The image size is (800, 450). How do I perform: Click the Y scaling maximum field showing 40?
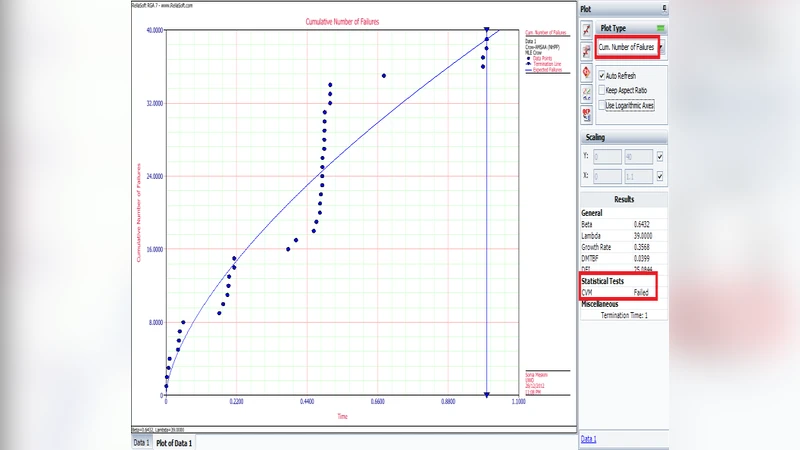pyautogui.click(x=639, y=157)
